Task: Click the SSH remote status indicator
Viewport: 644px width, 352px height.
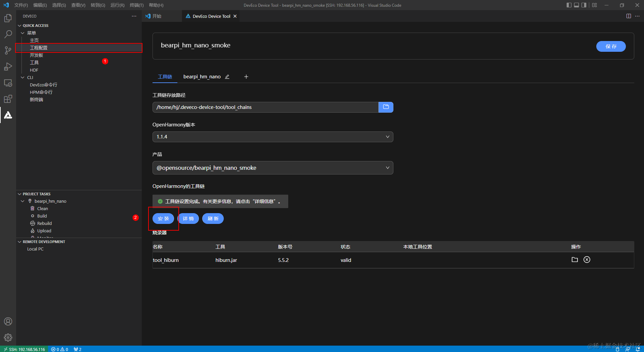Action: 24,349
